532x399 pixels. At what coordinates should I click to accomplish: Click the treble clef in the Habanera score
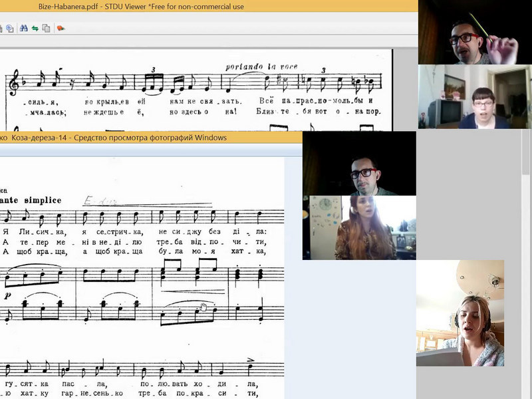click(x=15, y=82)
